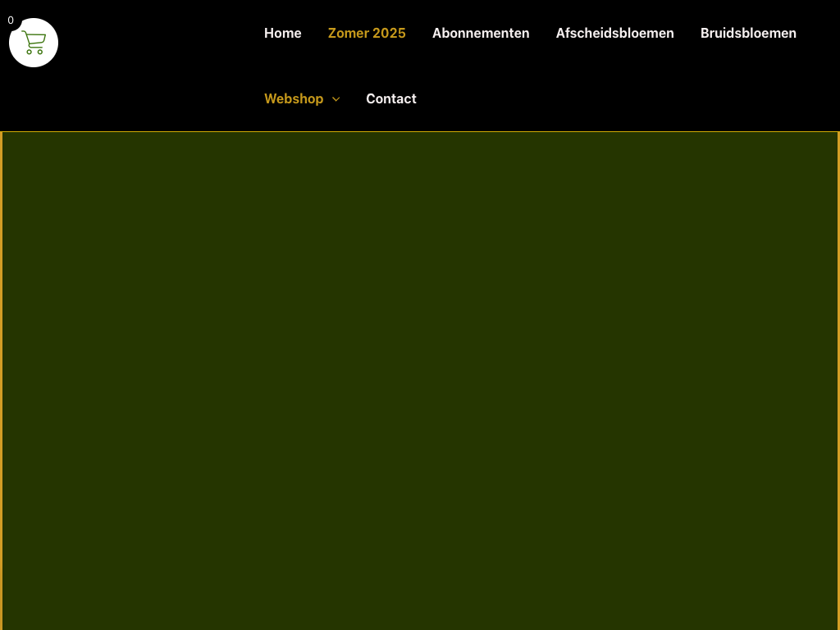
Task: Select the Webshop menu label
Action: [x=294, y=98]
